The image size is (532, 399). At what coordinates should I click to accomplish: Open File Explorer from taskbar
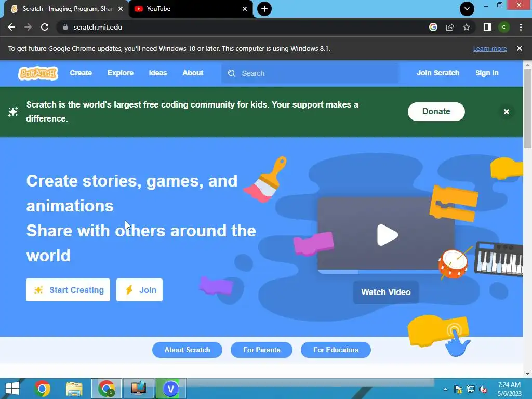(74, 389)
